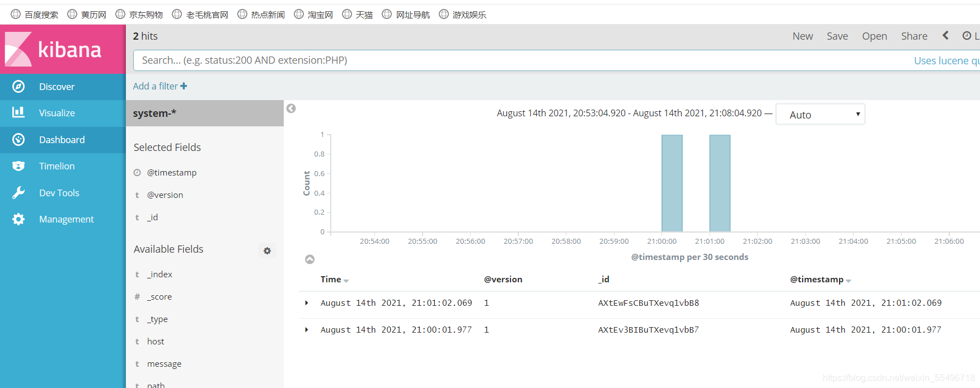This screenshot has width=980, height=388.
Task: Click id value AXtEv3BIBuTXevq1vbB7
Action: coord(649,330)
